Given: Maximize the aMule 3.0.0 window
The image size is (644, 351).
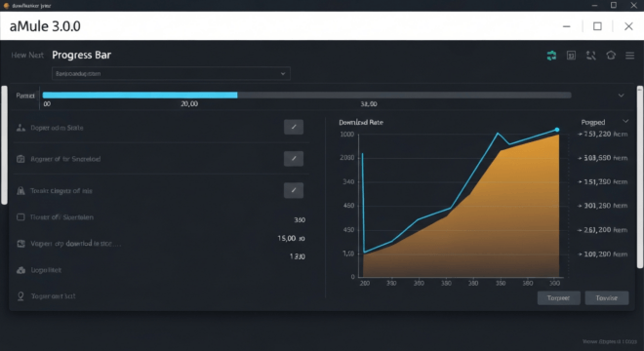Looking at the screenshot, I should pyautogui.click(x=597, y=26).
